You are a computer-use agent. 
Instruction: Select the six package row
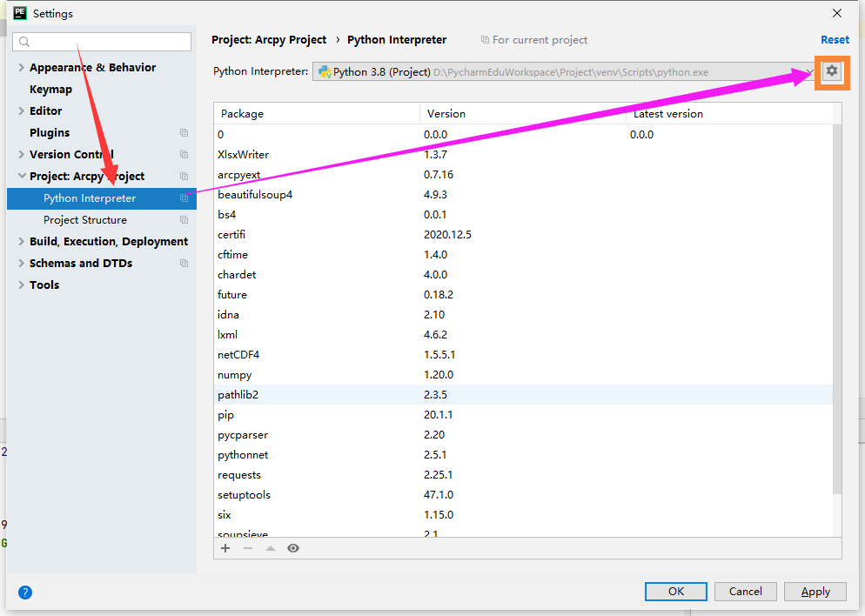tap(523, 514)
